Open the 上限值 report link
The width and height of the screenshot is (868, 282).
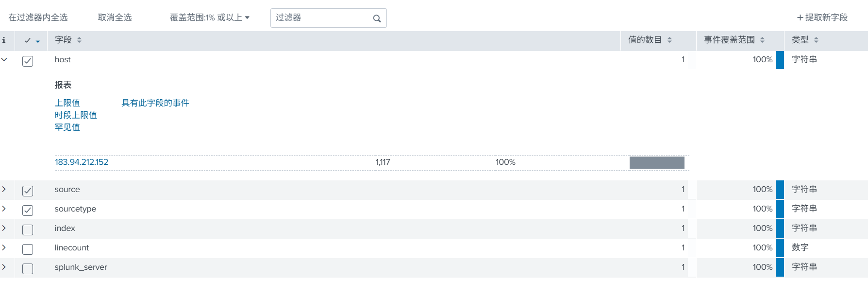click(67, 103)
